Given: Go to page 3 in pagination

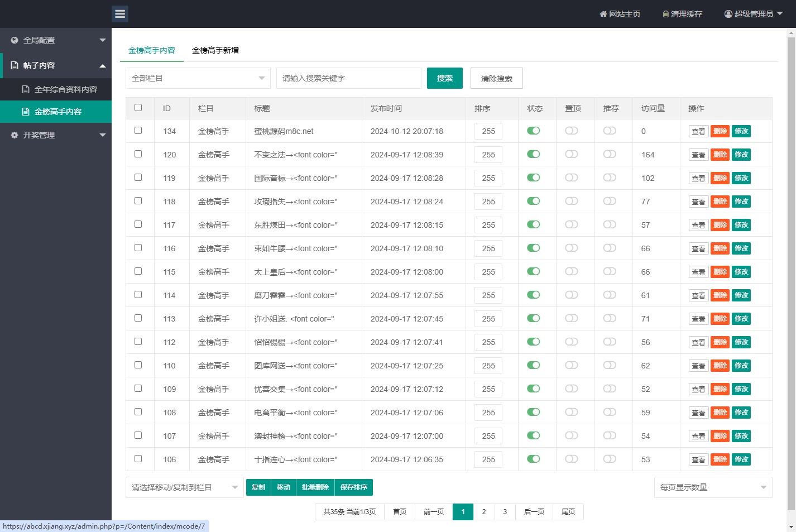Looking at the screenshot, I should pos(505,512).
